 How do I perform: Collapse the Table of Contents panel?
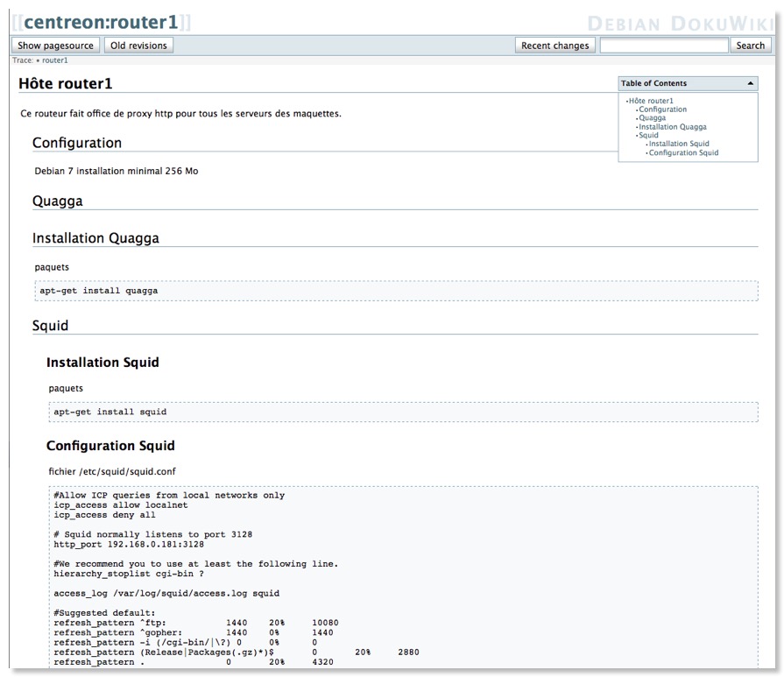(x=750, y=81)
